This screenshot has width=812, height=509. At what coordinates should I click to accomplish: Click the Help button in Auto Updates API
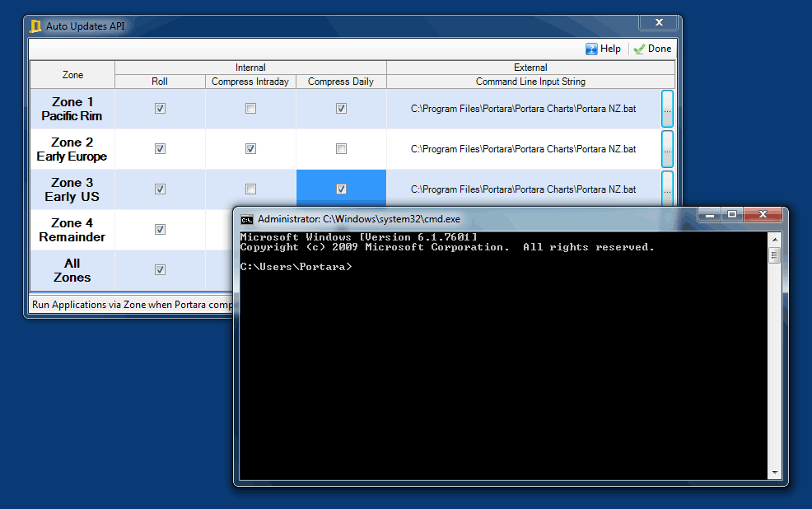tap(604, 49)
